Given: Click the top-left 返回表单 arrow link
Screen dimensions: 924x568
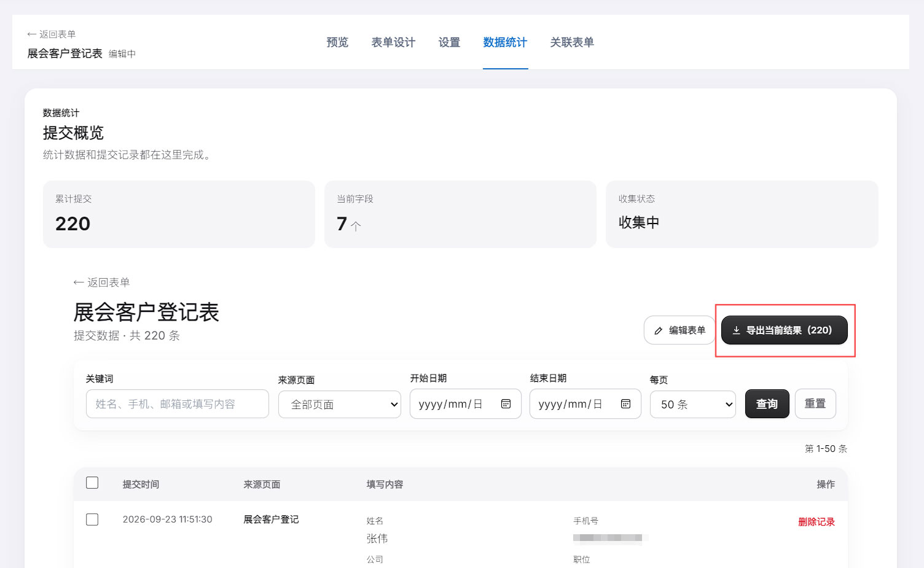Looking at the screenshot, I should tap(52, 34).
